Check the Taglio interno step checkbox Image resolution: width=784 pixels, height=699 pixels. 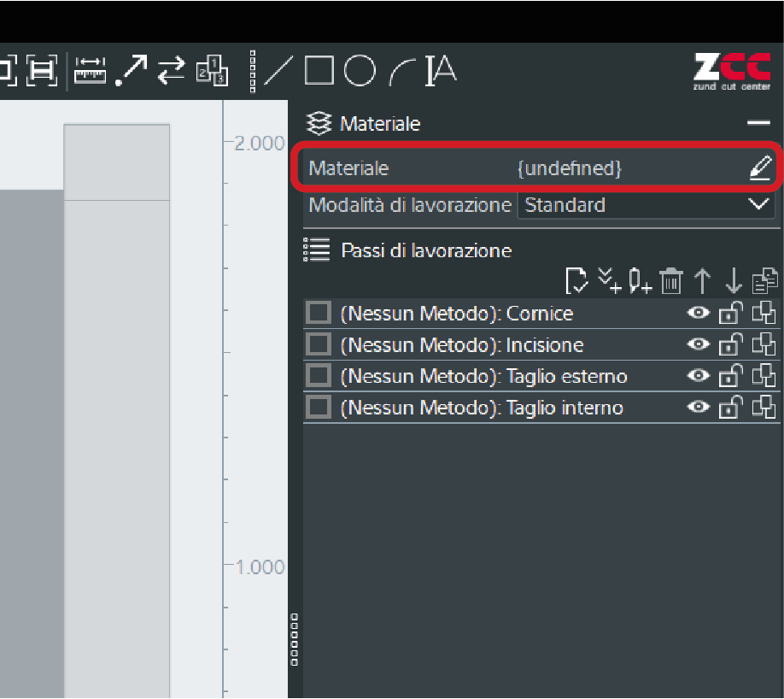tap(318, 408)
